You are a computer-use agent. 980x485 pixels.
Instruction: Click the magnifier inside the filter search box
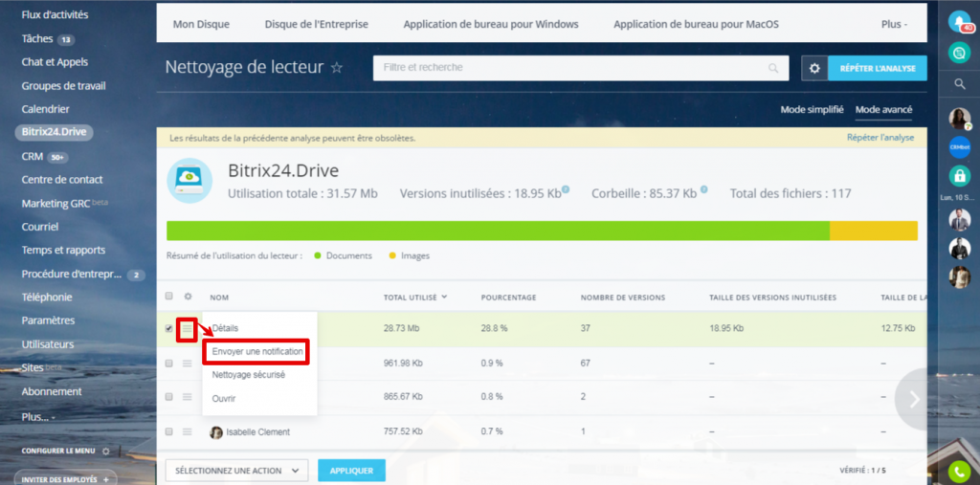point(773,68)
